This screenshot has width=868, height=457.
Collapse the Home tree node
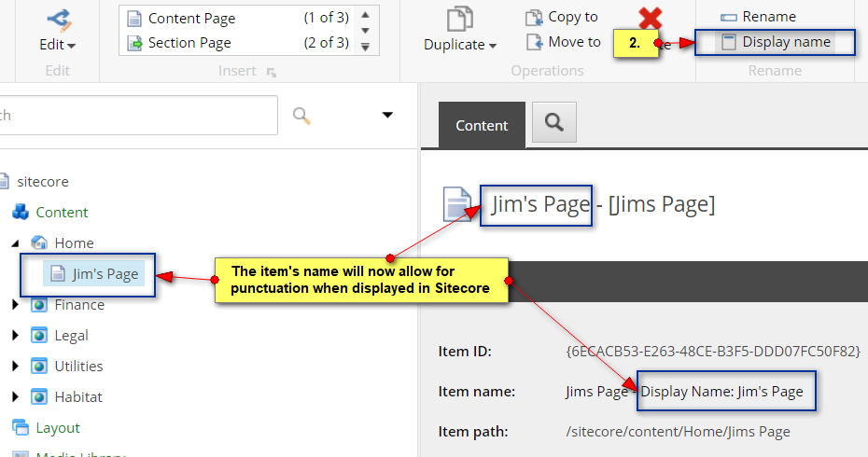16,242
